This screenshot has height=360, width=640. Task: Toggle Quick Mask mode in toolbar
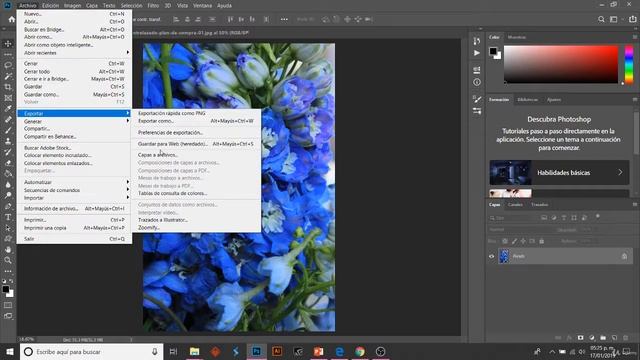pos(8,305)
